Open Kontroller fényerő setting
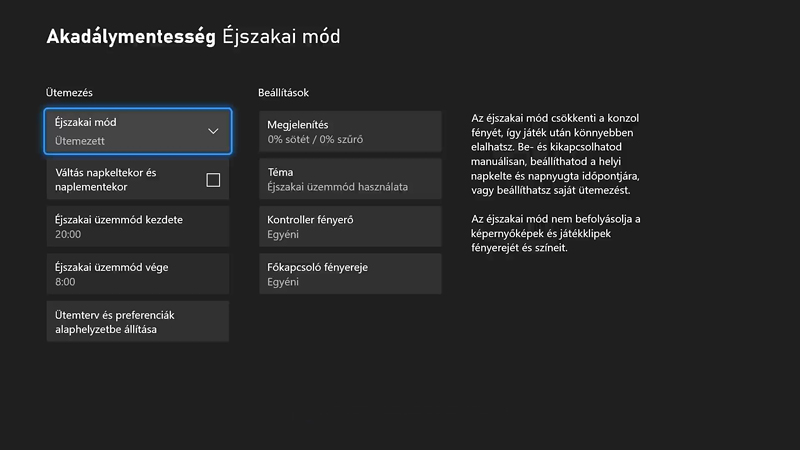Screen dimensions: 800x450 pos(349,226)
